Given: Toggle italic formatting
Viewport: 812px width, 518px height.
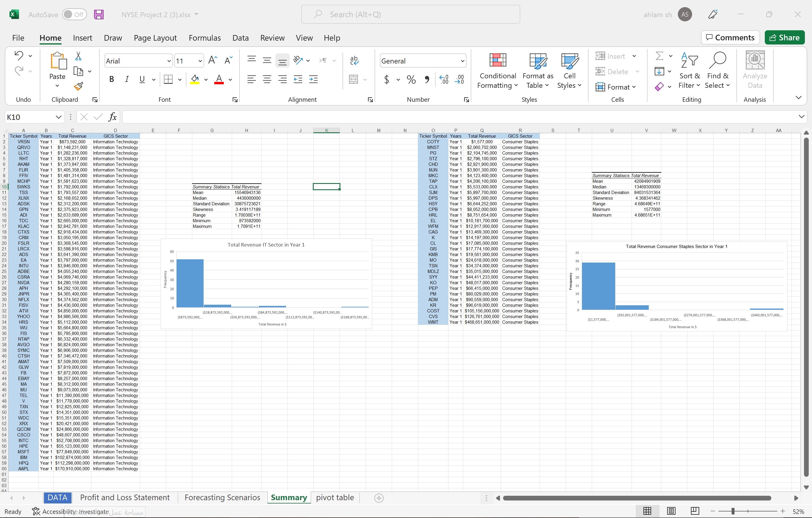Looking at the screenshot, I should [127, 79].
